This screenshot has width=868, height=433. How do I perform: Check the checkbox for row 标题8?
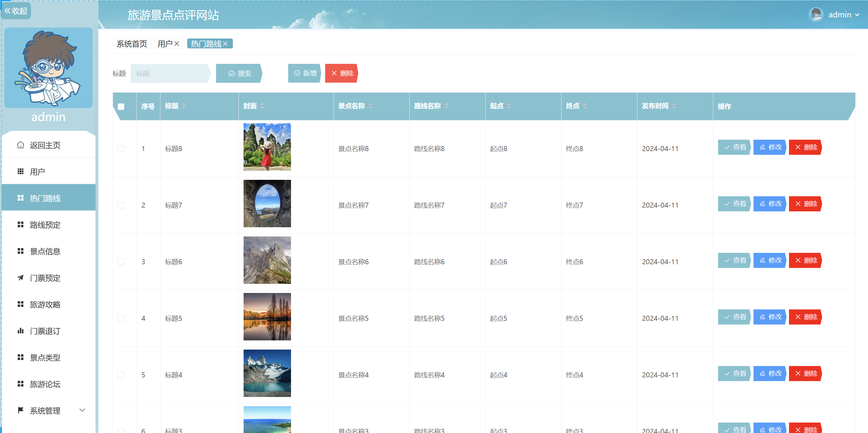click(121, 149)
